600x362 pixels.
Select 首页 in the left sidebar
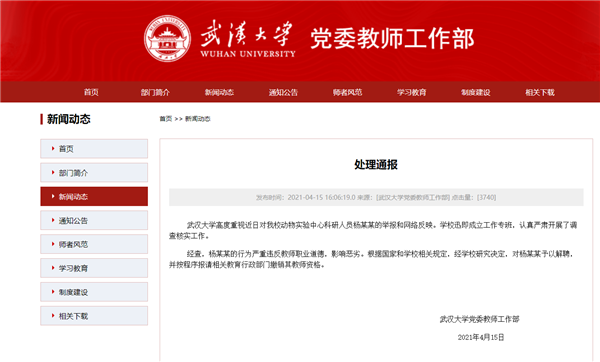coord(94,148)
